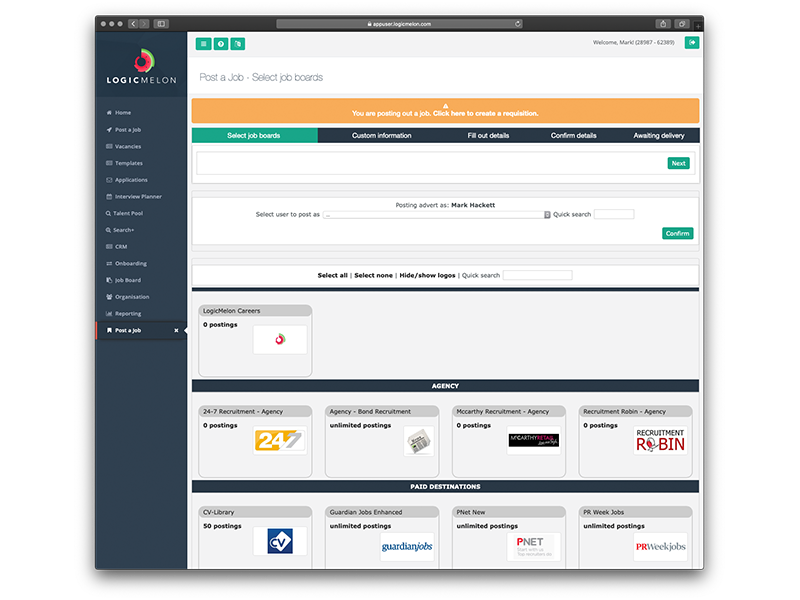Select the Agency Bond Recruitment card
800x600 pixels.
[382, 442]
